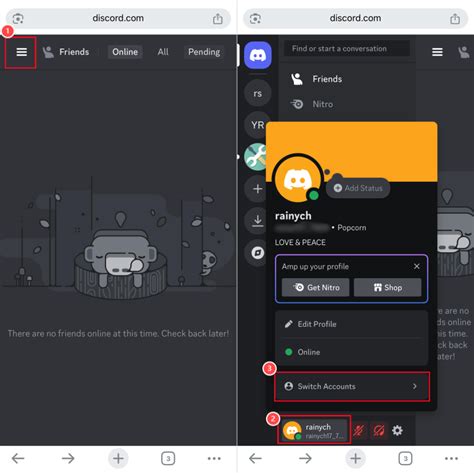Click right browser address bar discord.com

pos(355,18)
